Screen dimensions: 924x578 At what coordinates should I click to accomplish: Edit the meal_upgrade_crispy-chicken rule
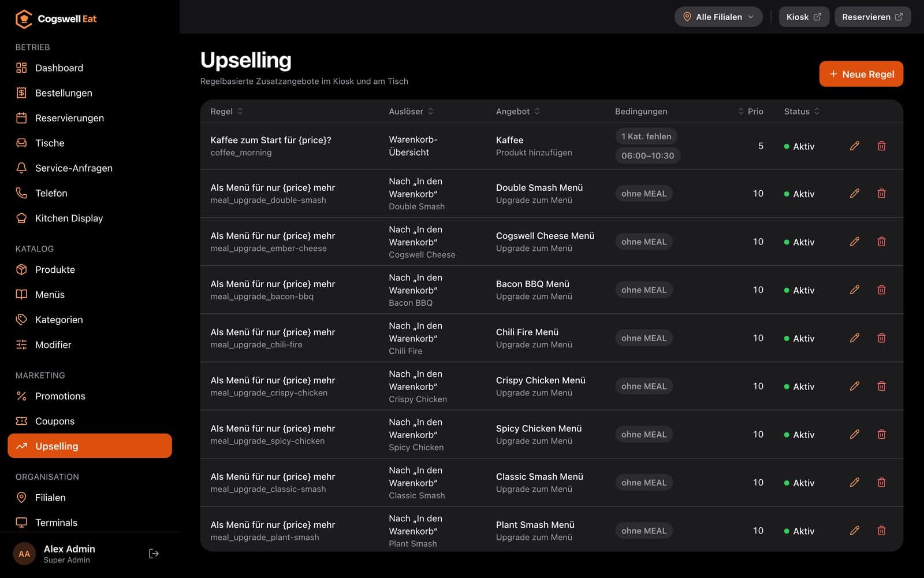coord(855,386)
